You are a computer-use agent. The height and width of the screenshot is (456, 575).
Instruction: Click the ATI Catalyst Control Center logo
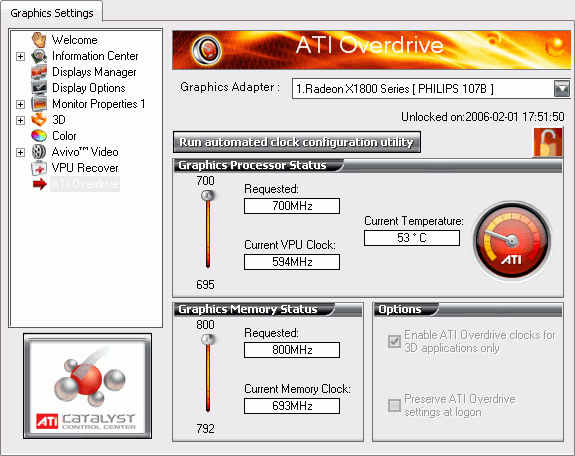[x=87, y=386]
